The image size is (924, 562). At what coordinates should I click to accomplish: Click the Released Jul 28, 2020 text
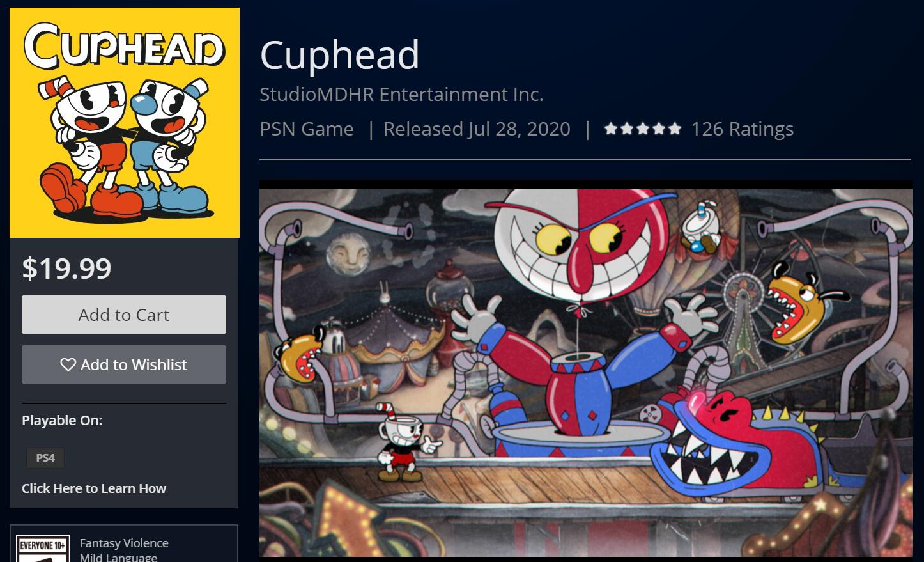pos(477,129)
